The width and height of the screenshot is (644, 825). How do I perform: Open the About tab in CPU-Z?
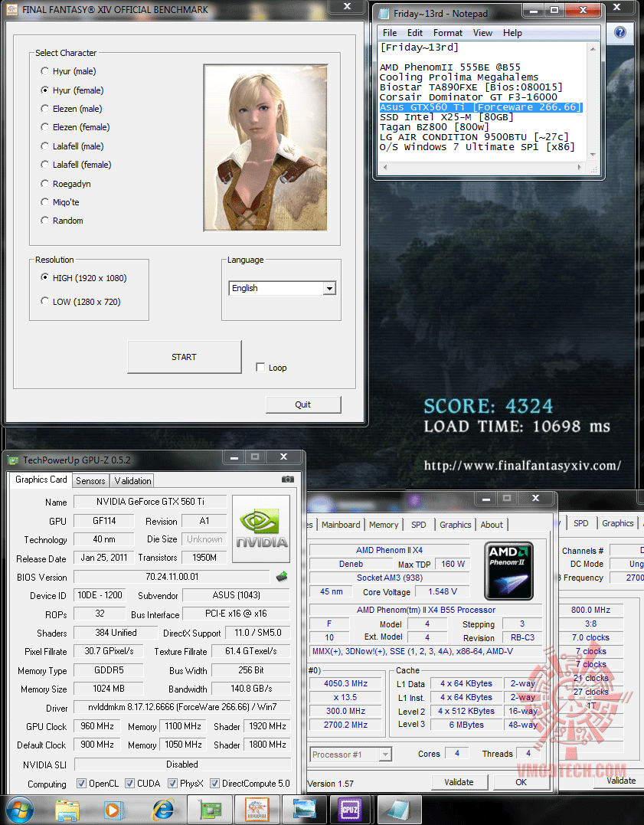(492, 525)
